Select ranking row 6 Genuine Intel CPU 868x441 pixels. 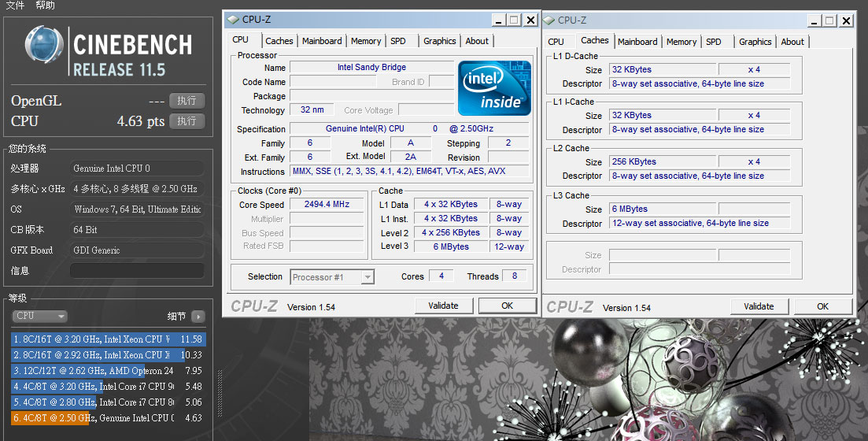coord(109,417)
